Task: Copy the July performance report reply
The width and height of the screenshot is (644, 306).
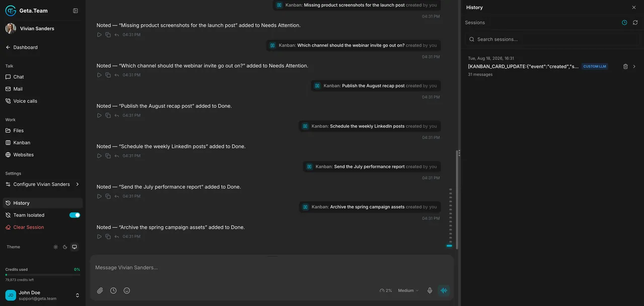Action: (108, 196)
